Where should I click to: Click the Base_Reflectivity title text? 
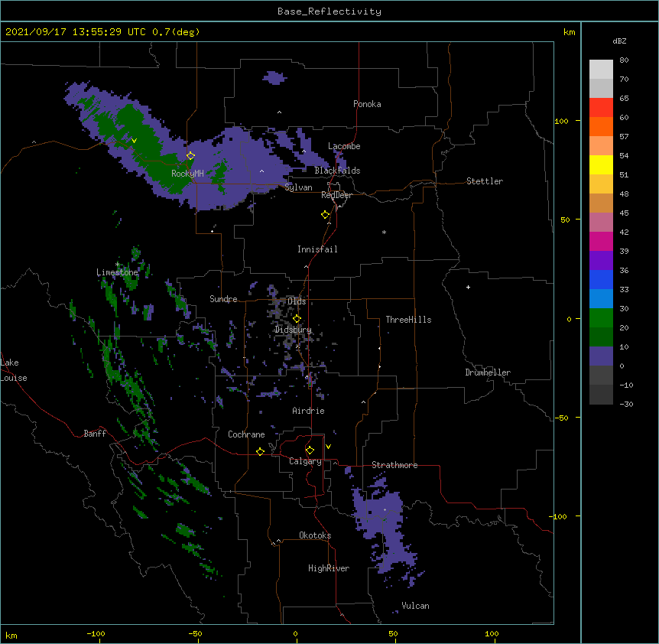tap(329, 11)
